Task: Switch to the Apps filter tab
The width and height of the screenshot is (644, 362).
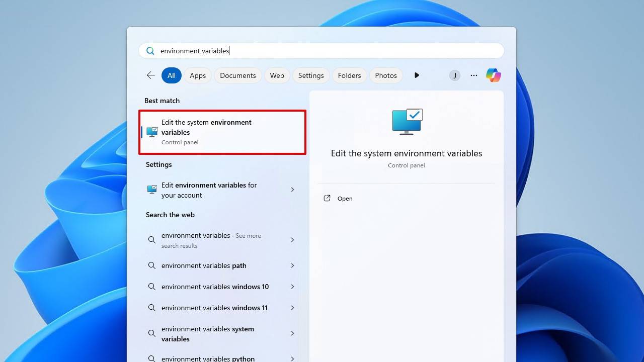Action: click(198, 75)
